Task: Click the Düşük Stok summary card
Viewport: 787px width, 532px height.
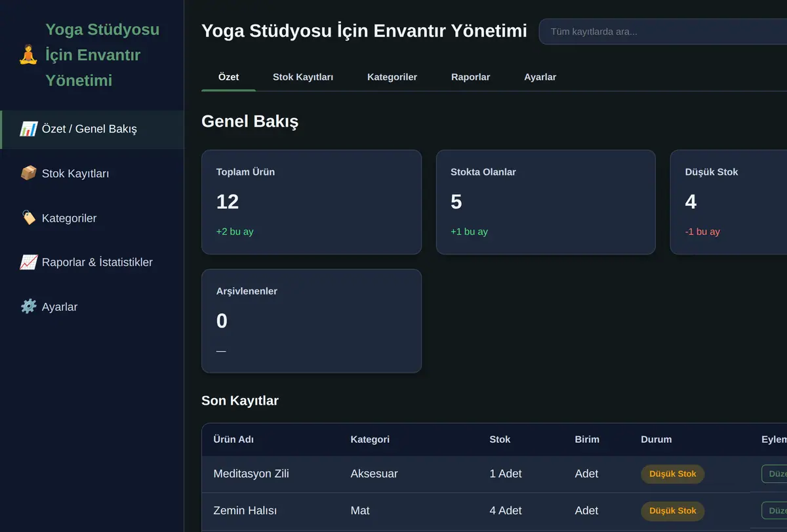Action: 729,202
